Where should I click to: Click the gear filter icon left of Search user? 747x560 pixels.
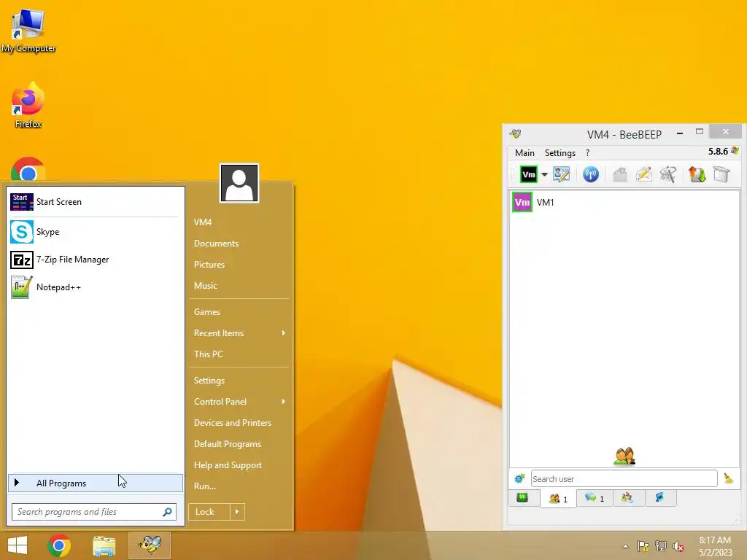tap(519, 478)
